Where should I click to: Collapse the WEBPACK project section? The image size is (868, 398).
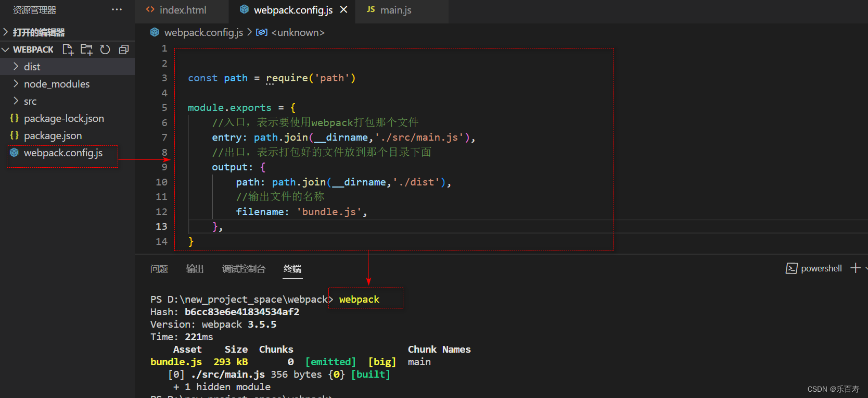(6, 49)
